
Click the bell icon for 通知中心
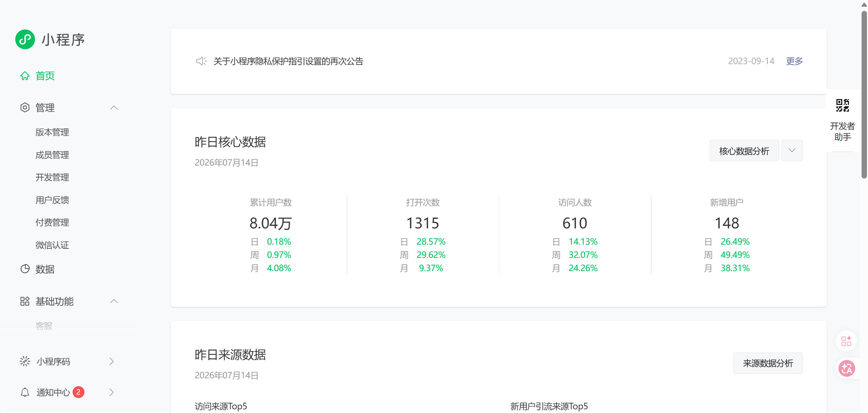[25, 392]
